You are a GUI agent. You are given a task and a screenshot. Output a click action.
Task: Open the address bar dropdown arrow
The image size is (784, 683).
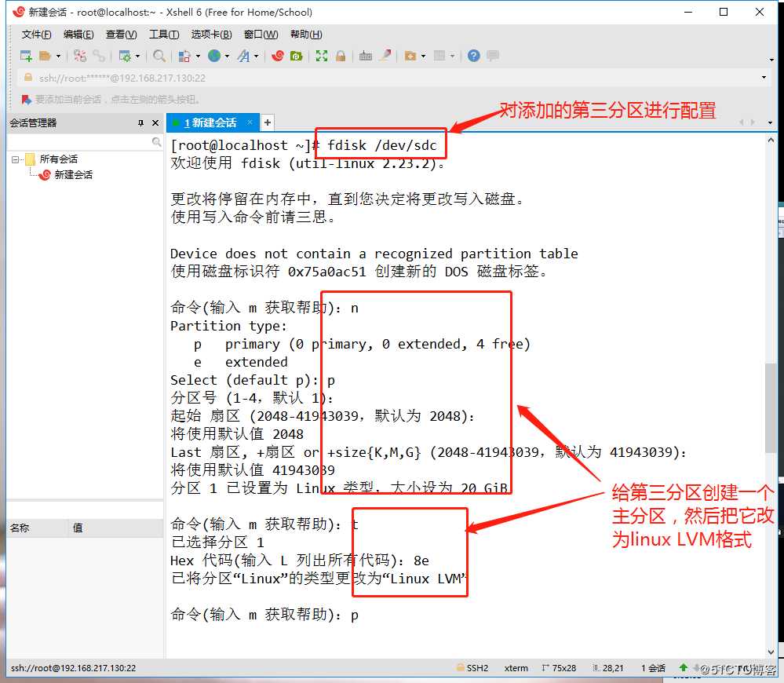pyautogui.click(x=765, y=79)
